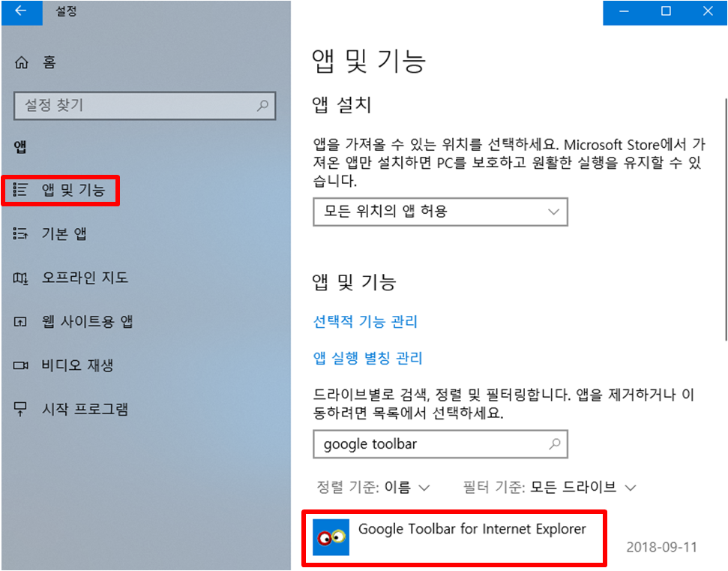Click the Google Toolbar app icon
This screenshot has height=571, width=728.
point(331,537)
